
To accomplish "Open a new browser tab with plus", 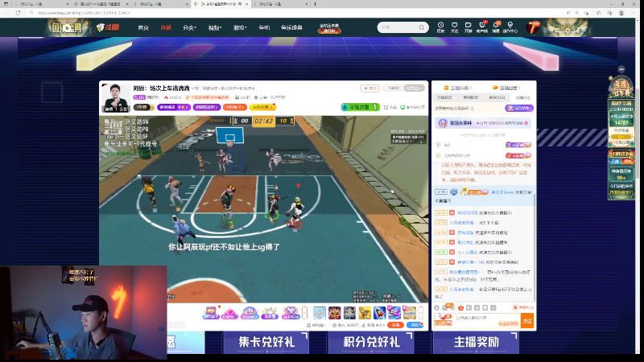I will pos(315,4).
